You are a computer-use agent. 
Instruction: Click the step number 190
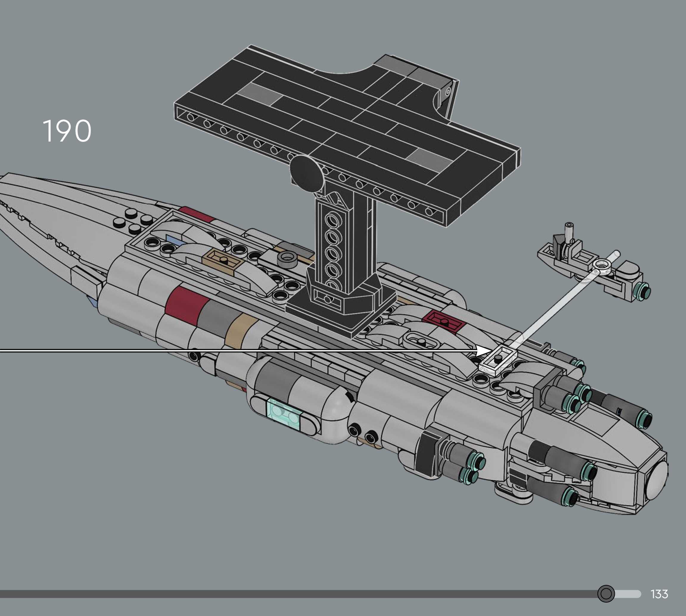67,131
